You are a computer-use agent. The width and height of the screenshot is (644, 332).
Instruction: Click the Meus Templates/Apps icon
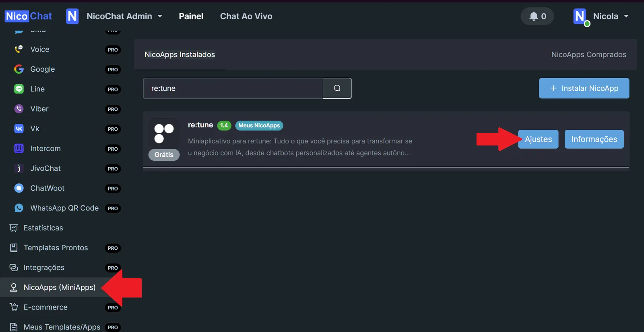(x=14, y=327)
